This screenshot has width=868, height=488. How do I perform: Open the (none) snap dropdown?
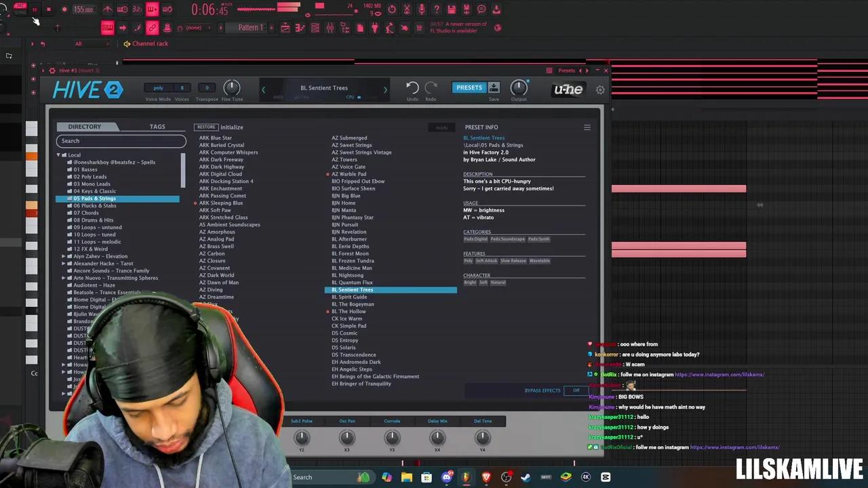[199, 28]
